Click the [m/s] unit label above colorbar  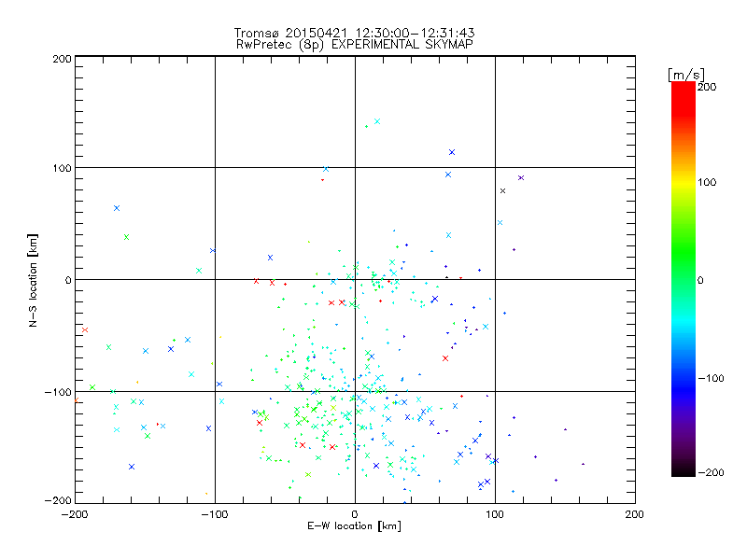point(685,74)
